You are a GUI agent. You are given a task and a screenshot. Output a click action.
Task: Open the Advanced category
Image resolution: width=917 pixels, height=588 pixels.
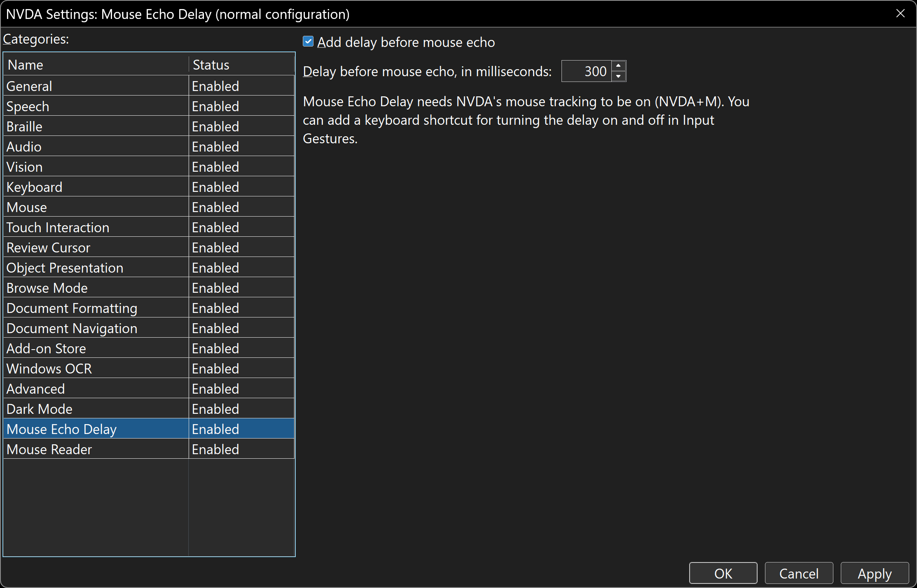(x=149, y=389)
